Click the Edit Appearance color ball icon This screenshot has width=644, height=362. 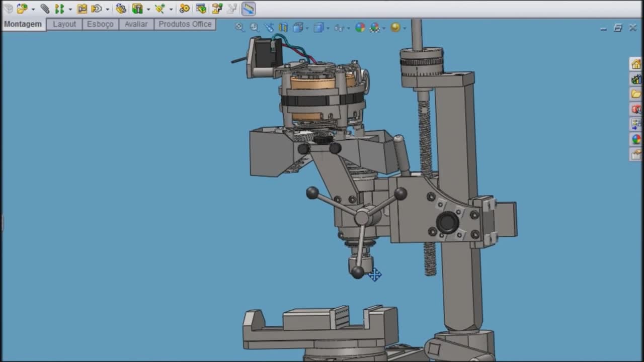click(360, 28)
